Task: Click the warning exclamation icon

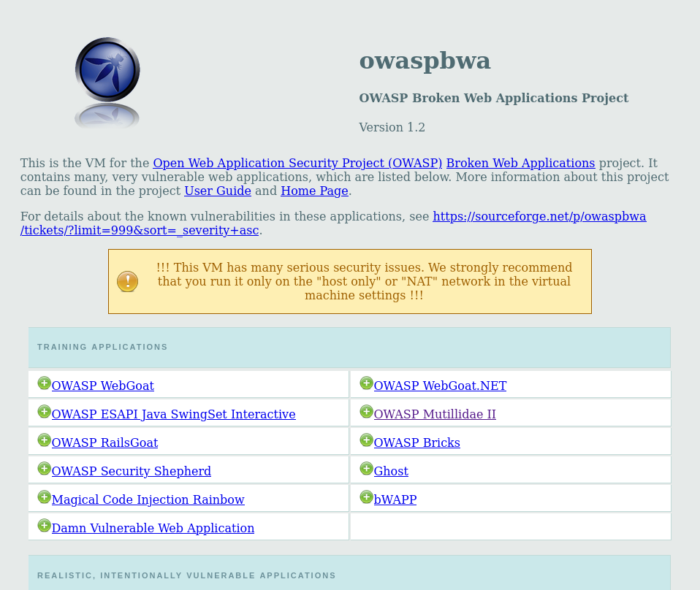Action: pos(127,281)
